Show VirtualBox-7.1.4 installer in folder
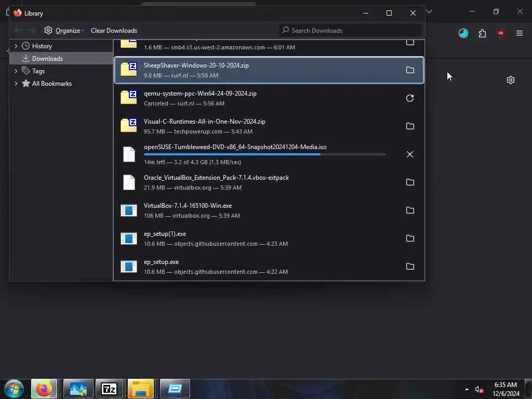Viewport: 532px width, 399px height. pyautogui.click(x=410, y=210)
